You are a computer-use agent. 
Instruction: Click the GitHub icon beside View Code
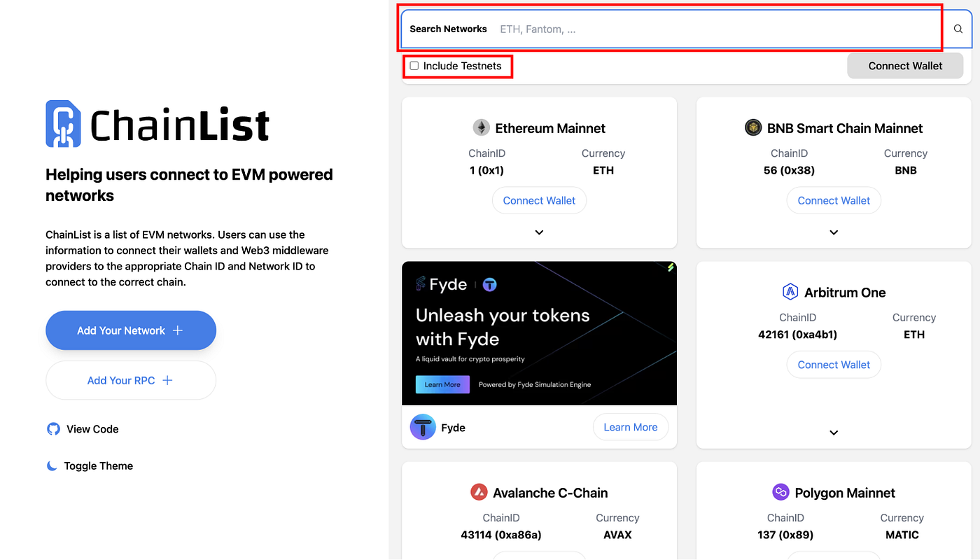(x=53, y=429)
